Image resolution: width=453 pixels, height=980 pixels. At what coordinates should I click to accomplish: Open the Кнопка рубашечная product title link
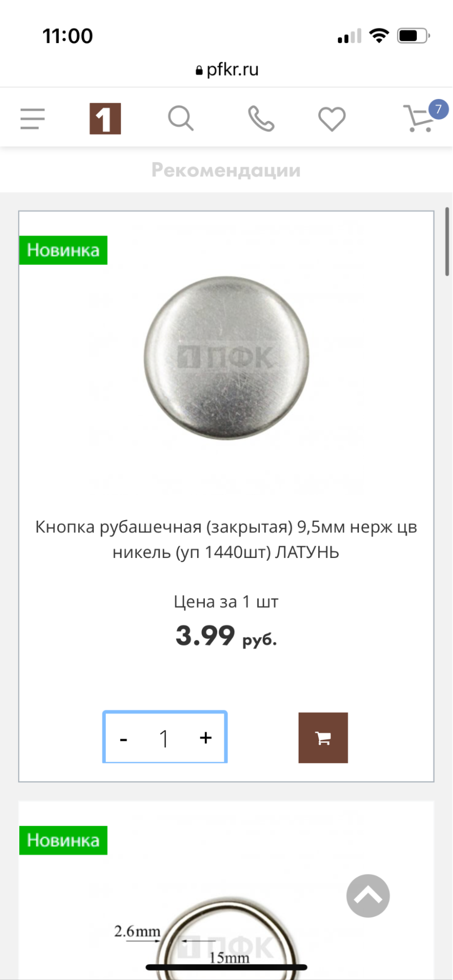[226, 539]
